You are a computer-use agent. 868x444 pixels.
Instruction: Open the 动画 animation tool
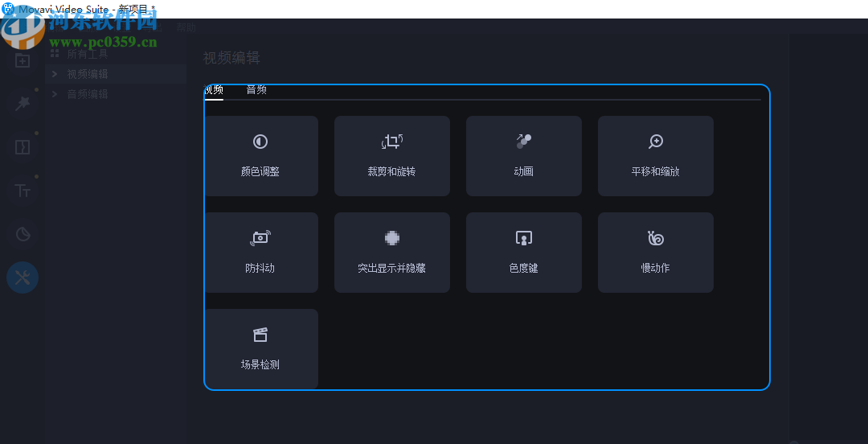(524, 156)
